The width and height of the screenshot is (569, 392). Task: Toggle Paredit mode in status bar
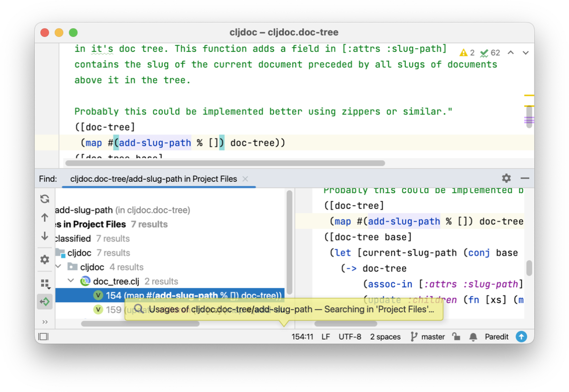coord(496,337)
